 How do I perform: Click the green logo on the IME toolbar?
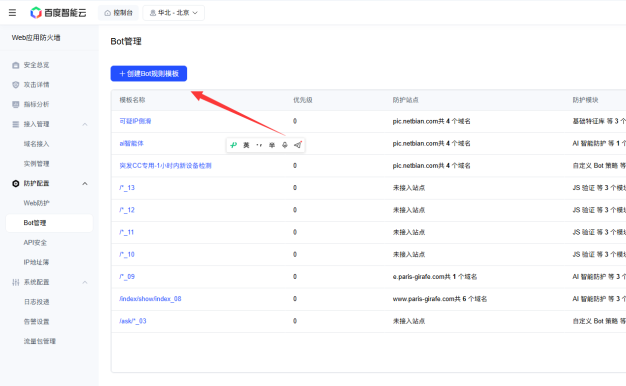(234, 145)
